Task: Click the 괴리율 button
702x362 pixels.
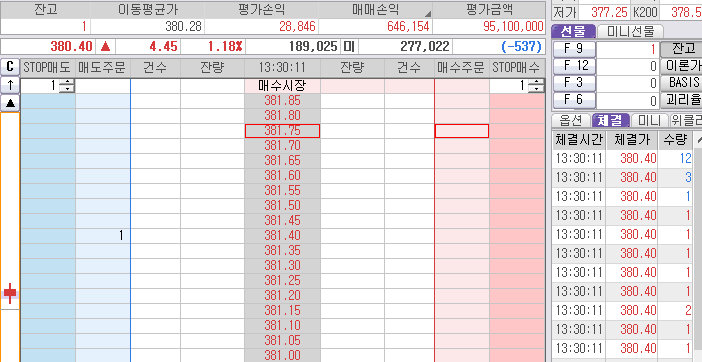Action: 681,100
